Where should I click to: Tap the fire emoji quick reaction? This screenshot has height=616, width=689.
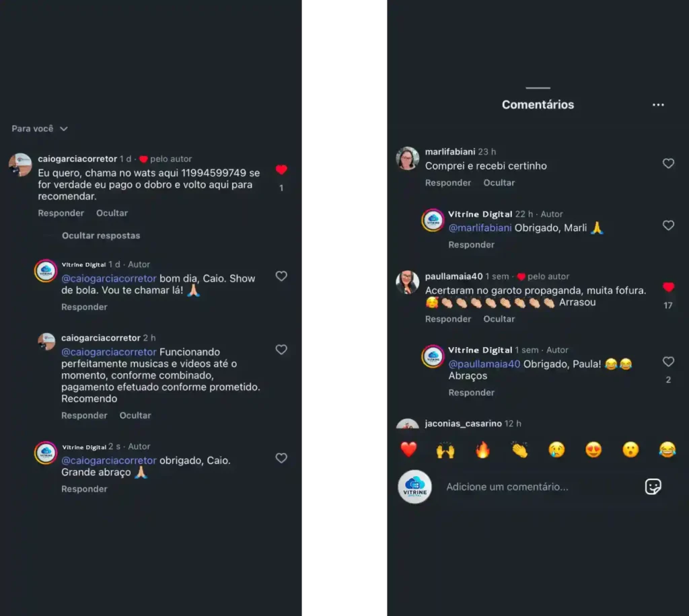482,450
